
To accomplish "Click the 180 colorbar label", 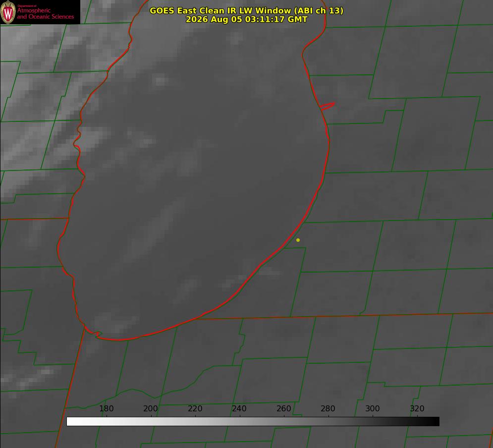I will 106,408.
